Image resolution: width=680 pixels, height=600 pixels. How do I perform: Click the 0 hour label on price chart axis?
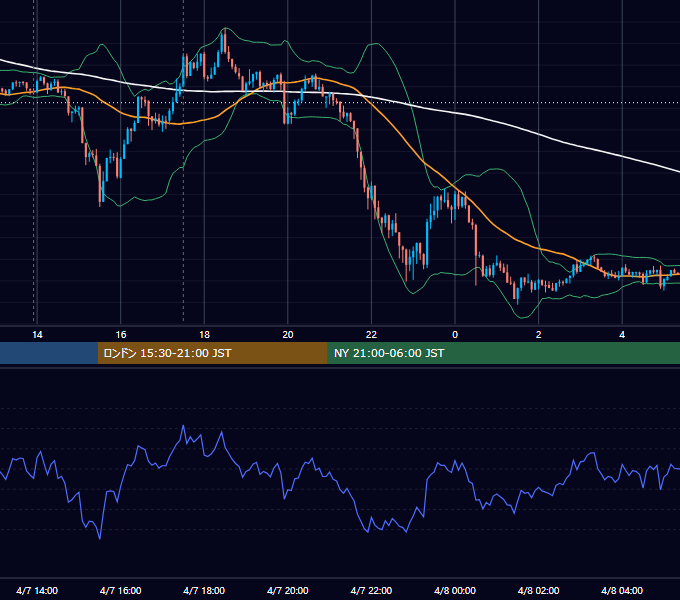(455, 335)
